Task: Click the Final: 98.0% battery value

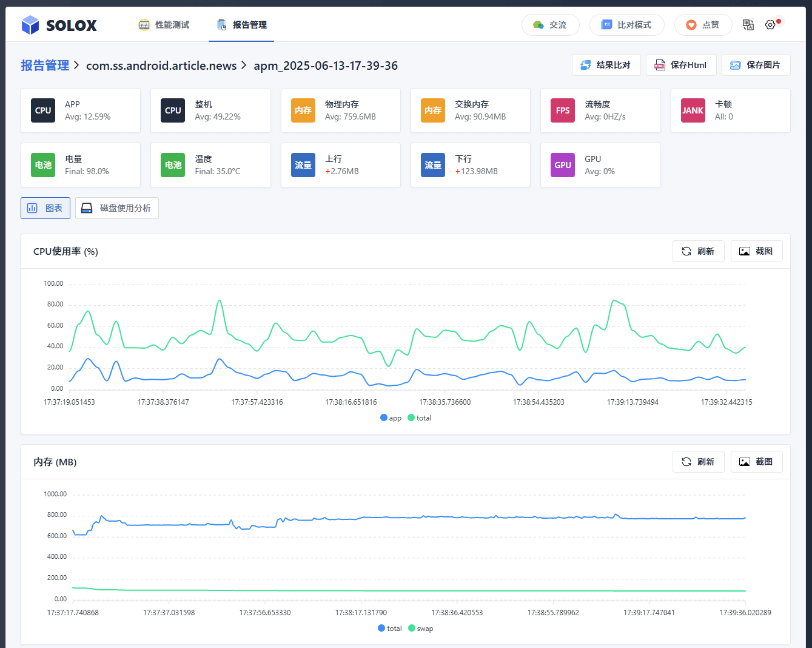Action: 87,171
